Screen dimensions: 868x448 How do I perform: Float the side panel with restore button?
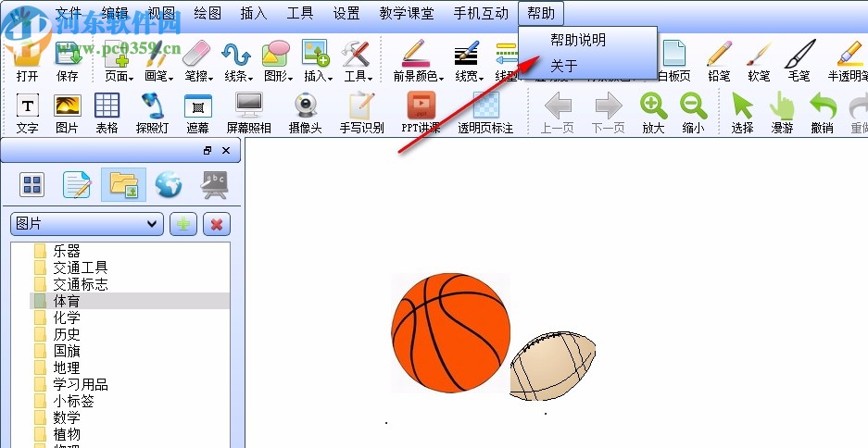(x=208, y=151)
